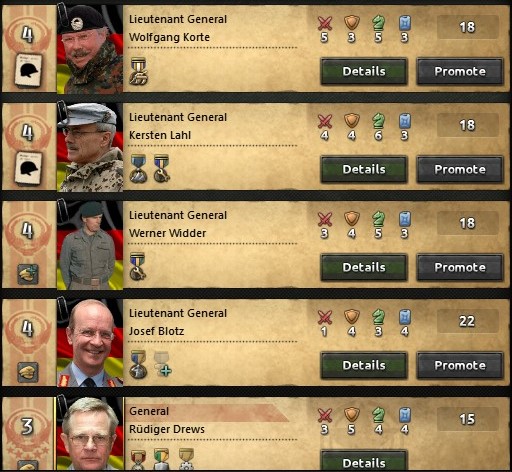The image size is (512, 472).
Task: Click Josef Blotz's officer cap icon
Action: click(28, 372)
